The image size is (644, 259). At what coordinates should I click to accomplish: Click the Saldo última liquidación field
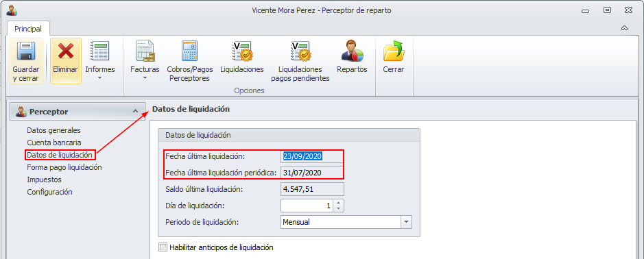[x=312, y=189]
